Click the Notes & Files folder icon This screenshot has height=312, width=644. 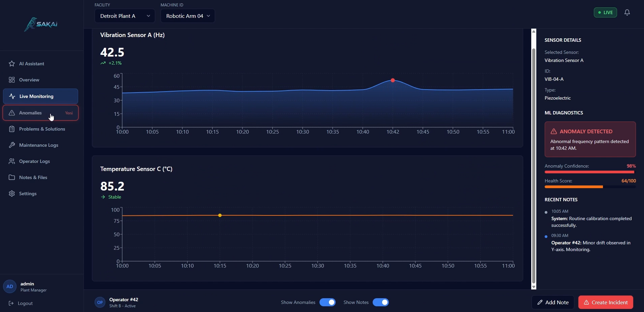(x=12, y=177)
